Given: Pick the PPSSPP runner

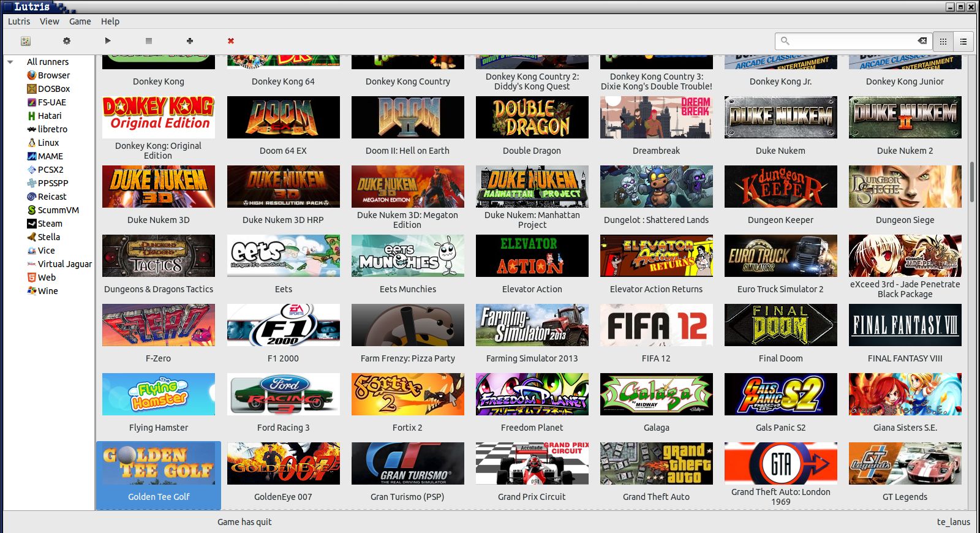Looking at the screenshot, I should pyautogui.click(x=48, y=183).
